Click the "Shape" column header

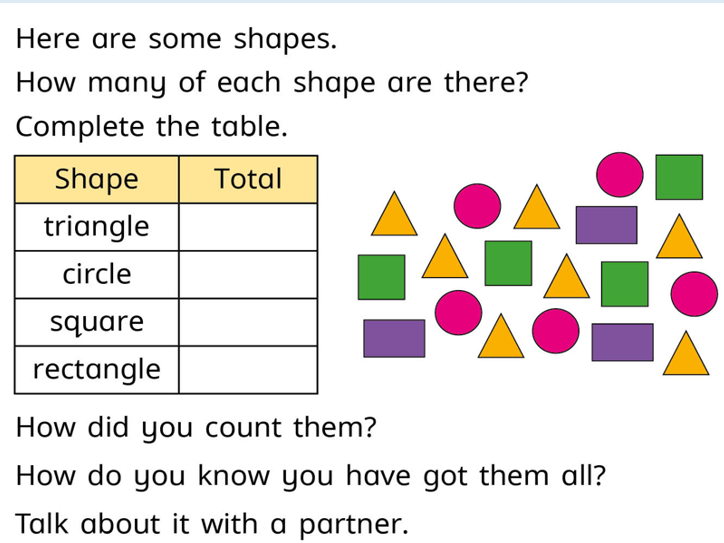(97, 180)
